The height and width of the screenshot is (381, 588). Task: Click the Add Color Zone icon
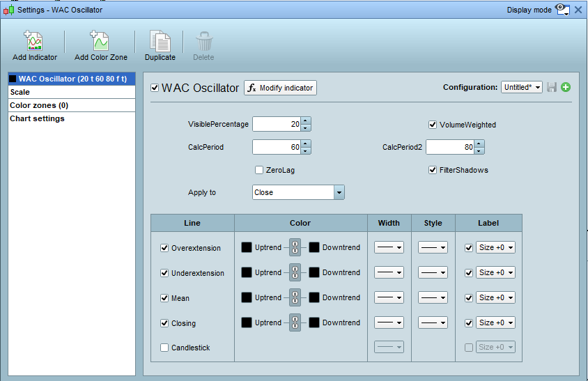(x=100, y=41)
